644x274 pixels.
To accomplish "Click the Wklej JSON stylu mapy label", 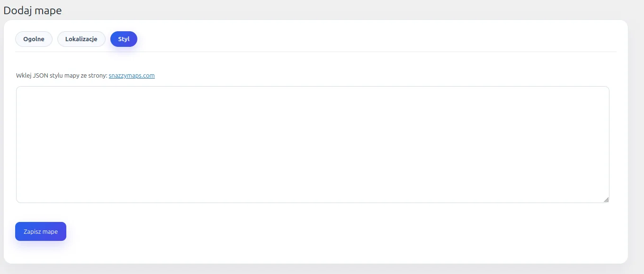I will coord(62,76).
